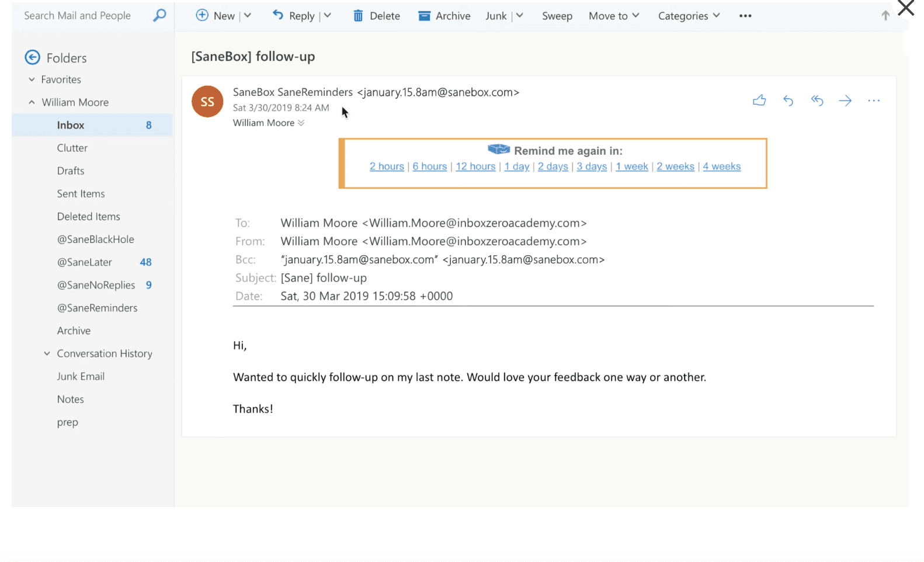
Task: Click the Reply arrow in toolbar
Action: tap(278, 15)
